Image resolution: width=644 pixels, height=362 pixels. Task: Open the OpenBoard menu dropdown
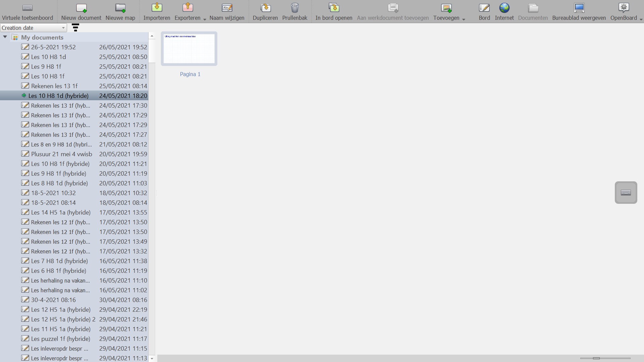click(641, 19)
